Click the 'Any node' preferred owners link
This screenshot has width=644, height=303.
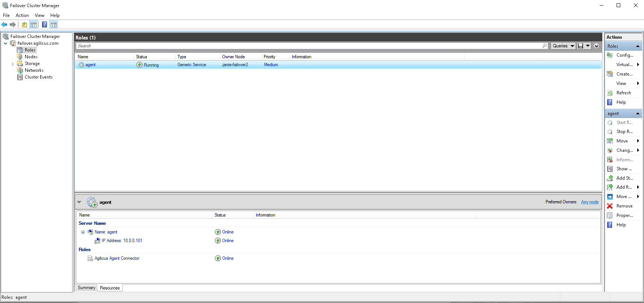pos(590,202)
